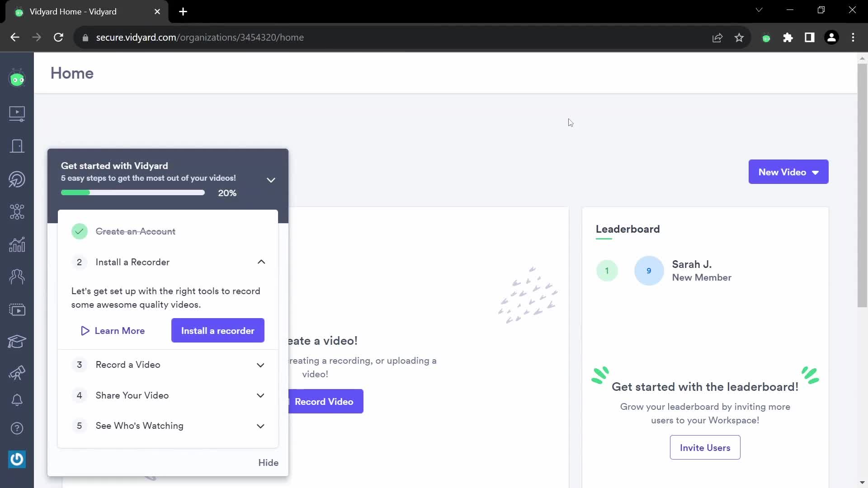Expand step 4 'Share Your Video' section
The width and height of the screenshot is (868, 488).
point(169,395)
